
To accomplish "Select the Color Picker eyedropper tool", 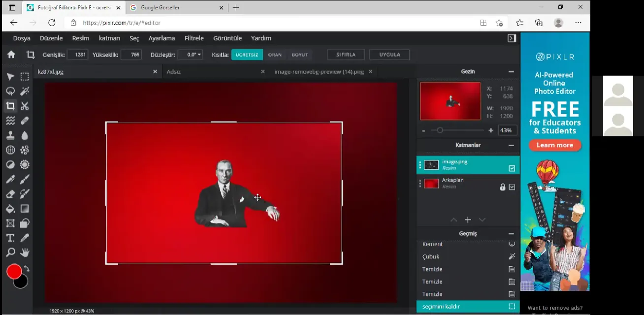I will tap(25, 238).
